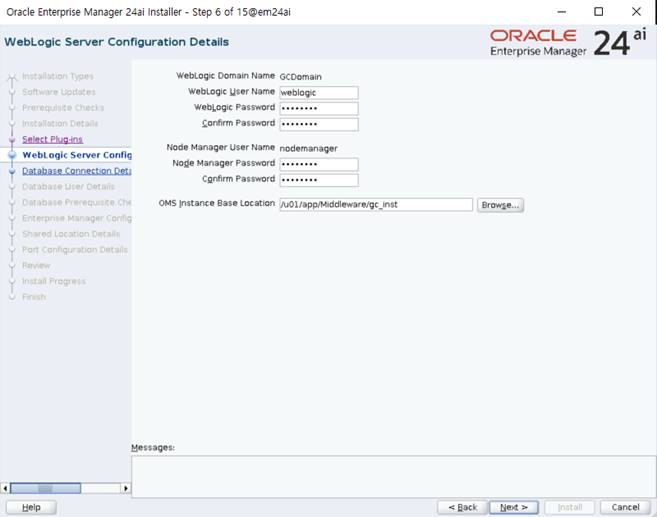The height and width of the screenshot is (517, 657).
Task: Click the Select Plug-ins step bullet icon
Action: point(12,140)
